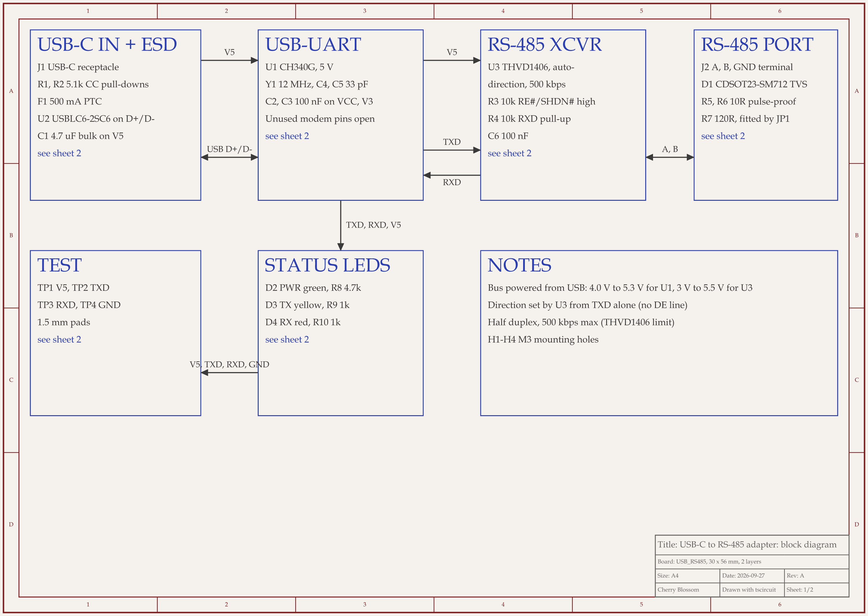868x616 pixels.
Task: Select 'H1-H4 M3 mounting holes' note
Action: click(543, 339)
